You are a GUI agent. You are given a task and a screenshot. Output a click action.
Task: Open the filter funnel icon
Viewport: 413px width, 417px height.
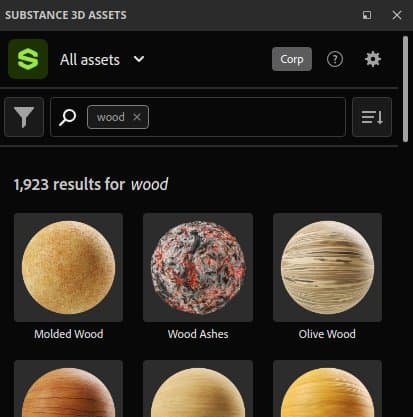click(24, 117)
